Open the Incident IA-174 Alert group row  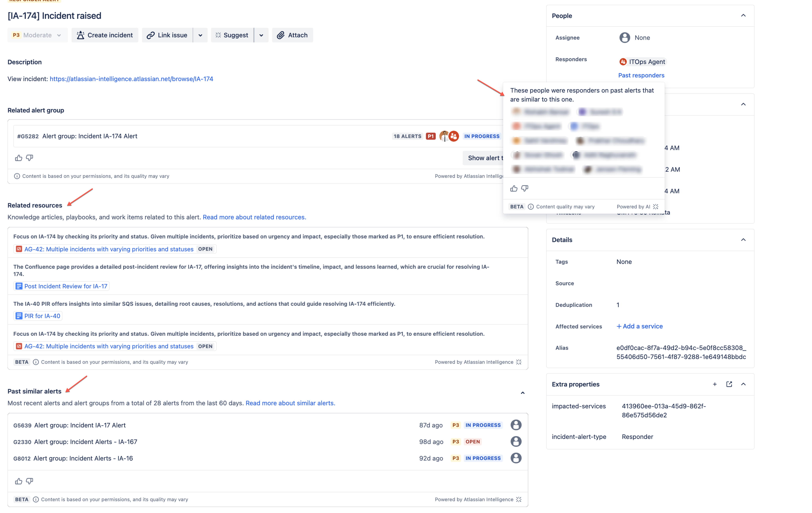pyautogui.click(x=90, y=136)
